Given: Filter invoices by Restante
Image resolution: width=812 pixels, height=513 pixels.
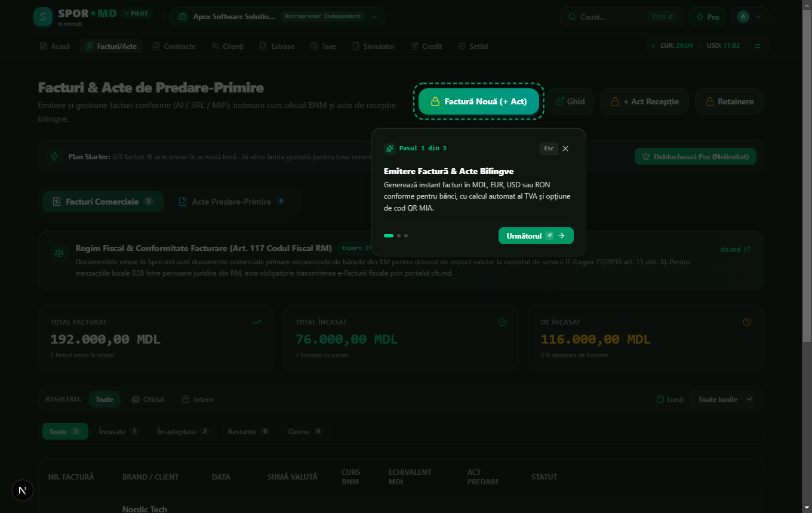Looking at the screenshot, I should tap(249, 431).
